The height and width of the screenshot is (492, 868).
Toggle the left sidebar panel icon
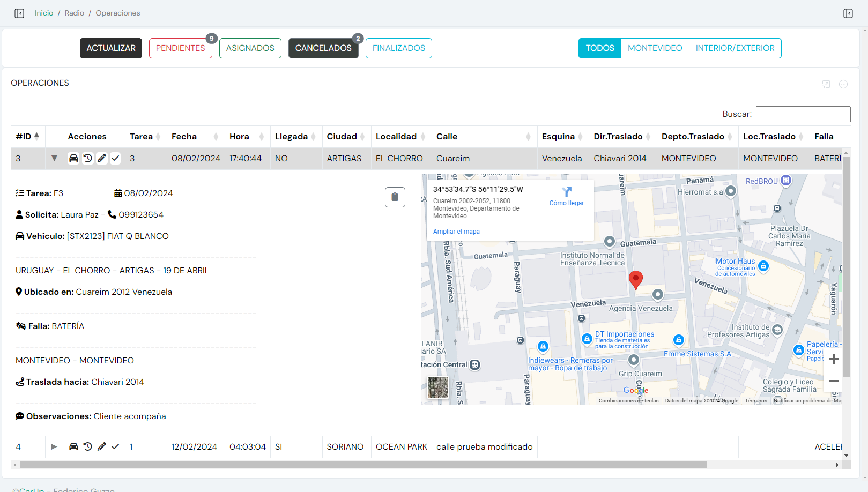(19, 13)
